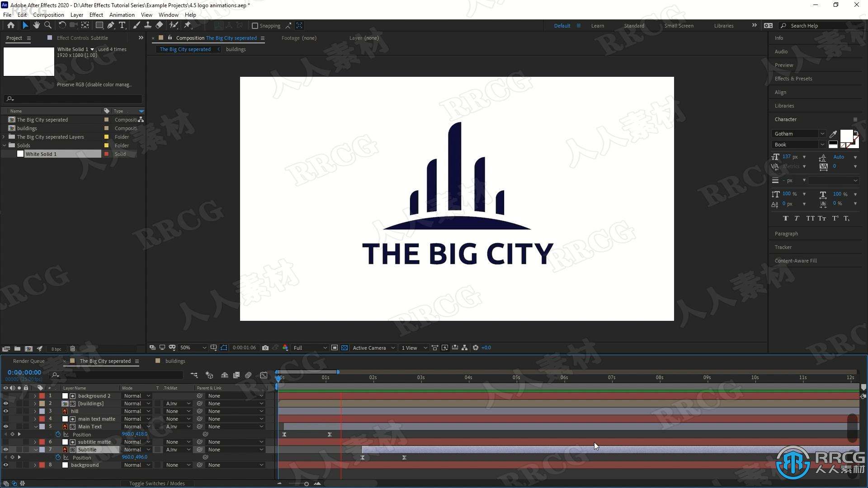868x488 pixels.
Task: Toggle the Snapping checkbox
Action: pyautogui.click(x=255, y=26)
